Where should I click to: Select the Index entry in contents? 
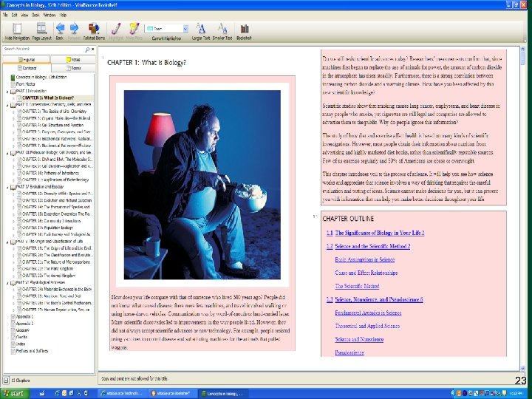21,344
